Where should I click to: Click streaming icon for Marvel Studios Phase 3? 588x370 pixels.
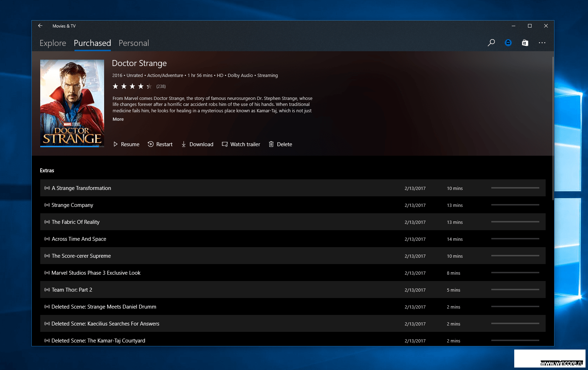pos(47,273)
